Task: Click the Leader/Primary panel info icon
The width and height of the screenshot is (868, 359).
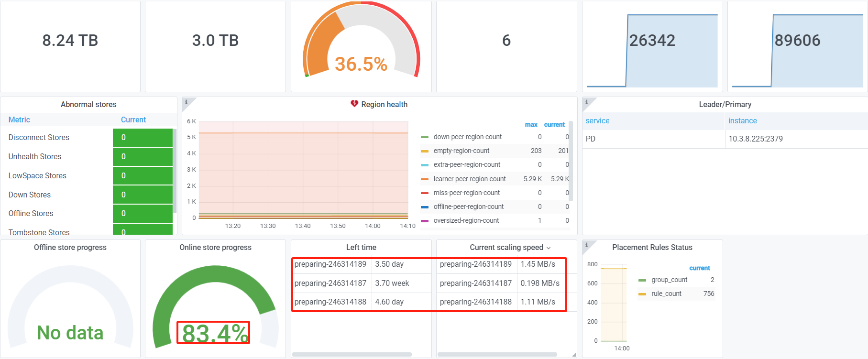Action: 586,102
